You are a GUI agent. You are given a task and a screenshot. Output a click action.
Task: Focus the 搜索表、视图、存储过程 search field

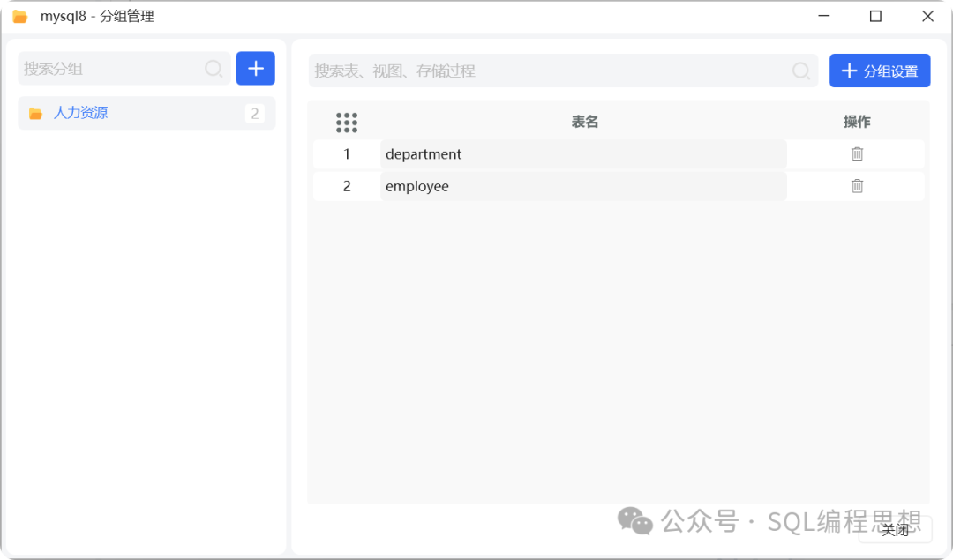click(x=547, y=71)
